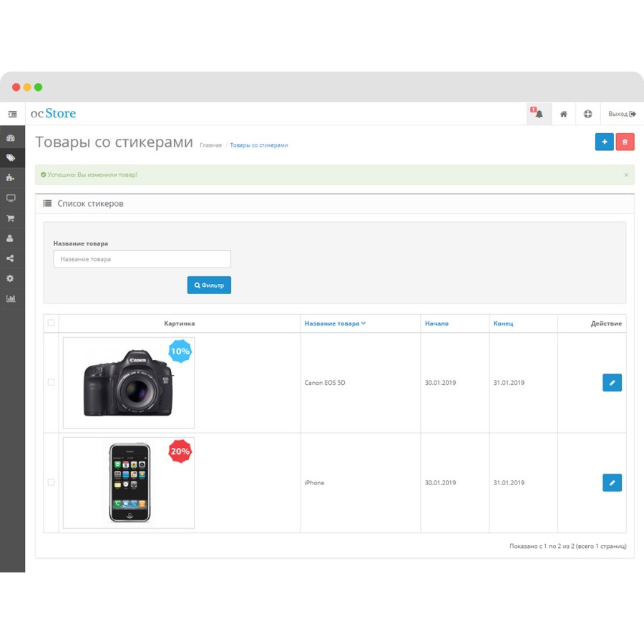This screenshot has width=644, height=644.
Task: Open the Reports chart icon in sidebar
Action: coord(11,298)
